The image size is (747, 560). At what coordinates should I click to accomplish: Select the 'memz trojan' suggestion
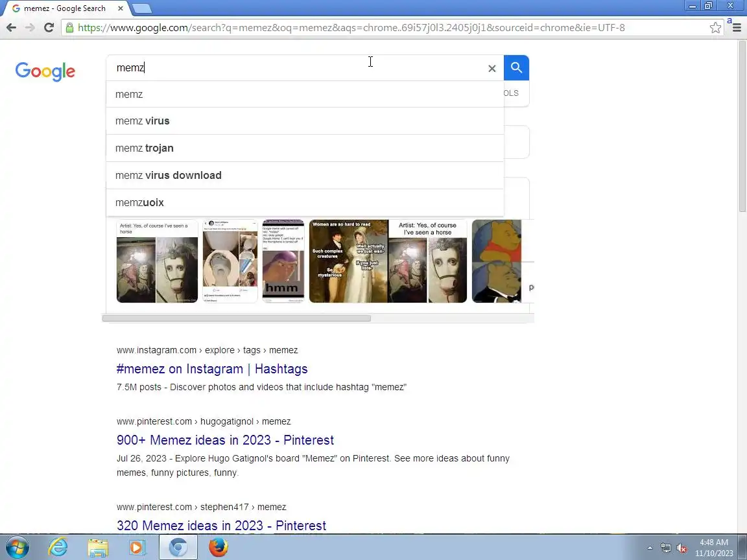[x=305, y=148]
